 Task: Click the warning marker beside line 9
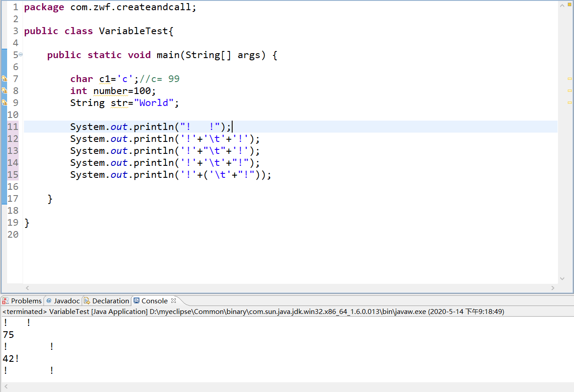pyautogui.click(x=4, y=103)
